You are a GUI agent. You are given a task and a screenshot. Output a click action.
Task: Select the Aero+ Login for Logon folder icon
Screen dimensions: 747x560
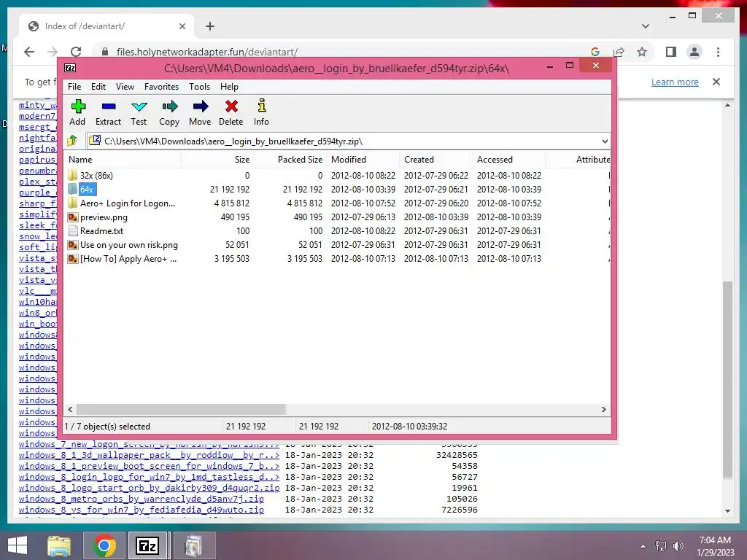[x=72, y=203]
